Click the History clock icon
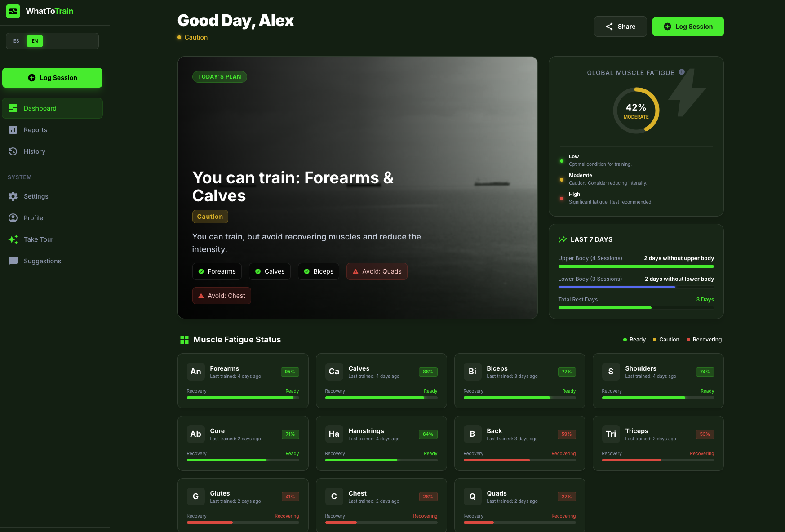Screen dimensions: 785x532 13,151
